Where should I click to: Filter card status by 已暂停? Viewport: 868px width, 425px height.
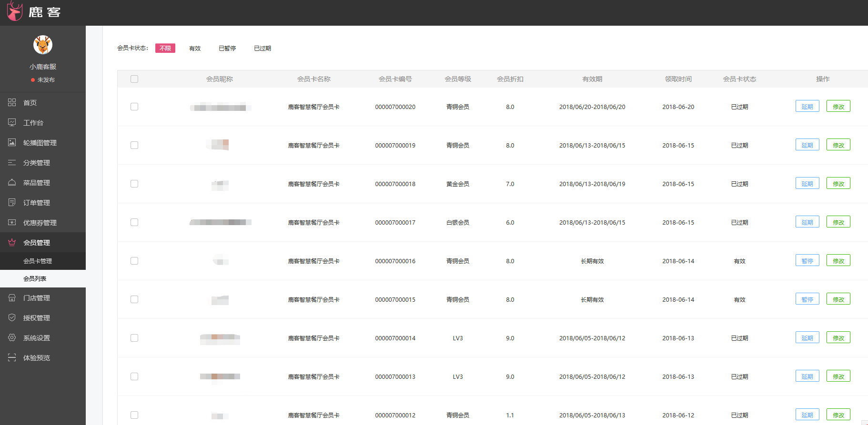click(227, 48)
